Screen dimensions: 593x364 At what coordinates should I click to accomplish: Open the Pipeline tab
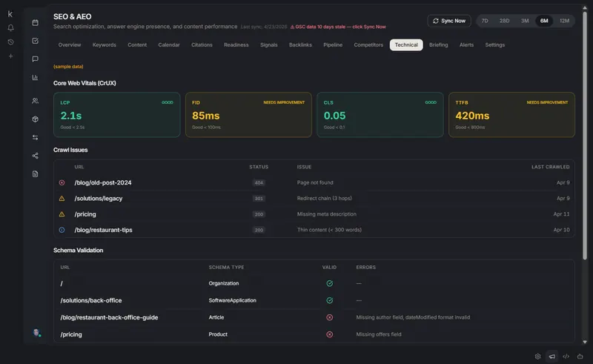click(x=333, y=44)
